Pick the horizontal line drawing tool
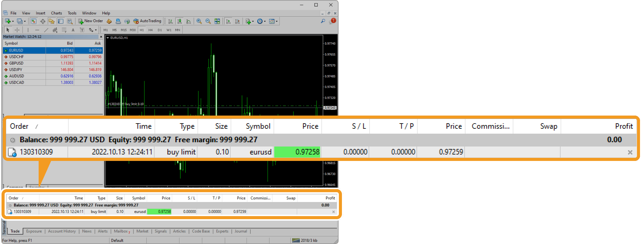Image resolution: width=644 pixels, height=244 pixels. click(x=37, y=30)
